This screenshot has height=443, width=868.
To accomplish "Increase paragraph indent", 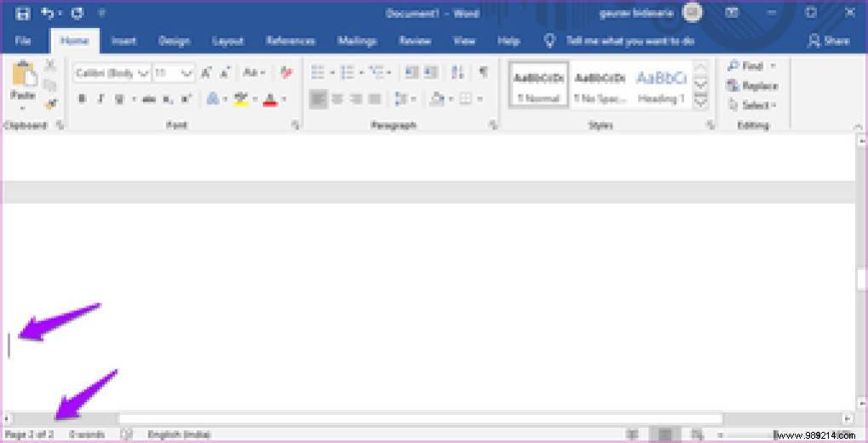I will [x=431, y=72].
